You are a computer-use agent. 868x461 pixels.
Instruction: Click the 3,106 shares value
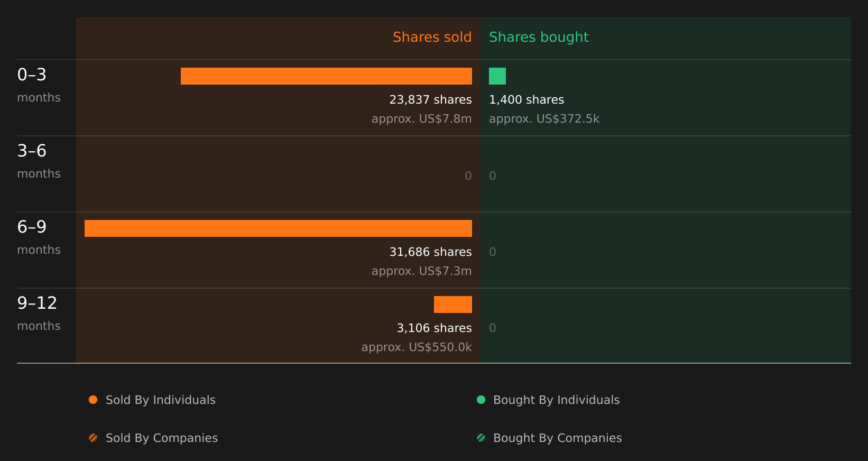(434, 328)
